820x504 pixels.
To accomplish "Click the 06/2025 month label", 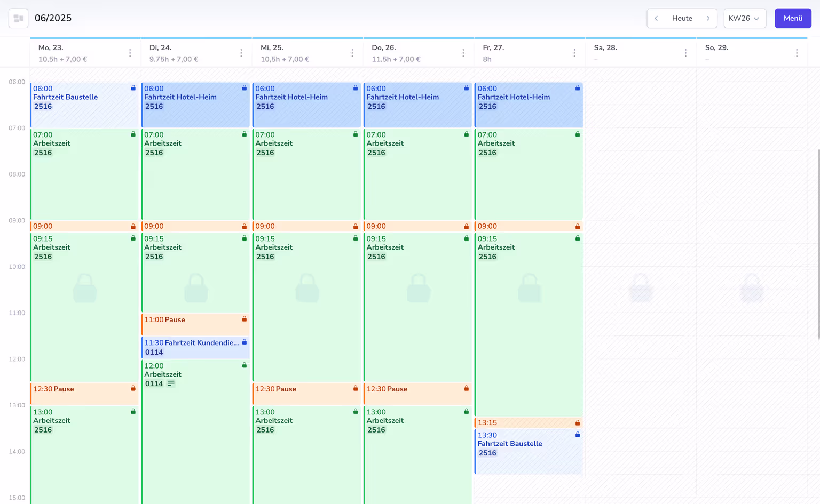I will 53,18.
